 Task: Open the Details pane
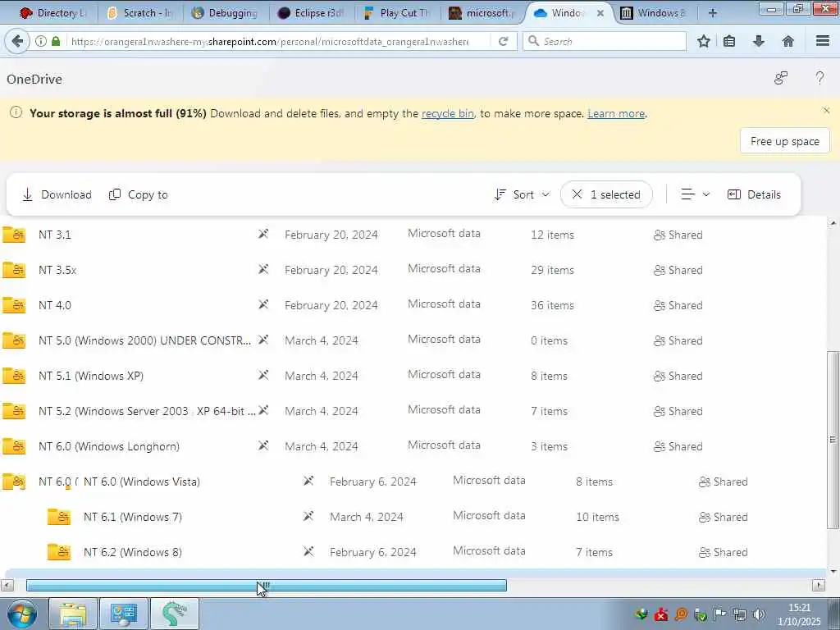pos(754,194)
